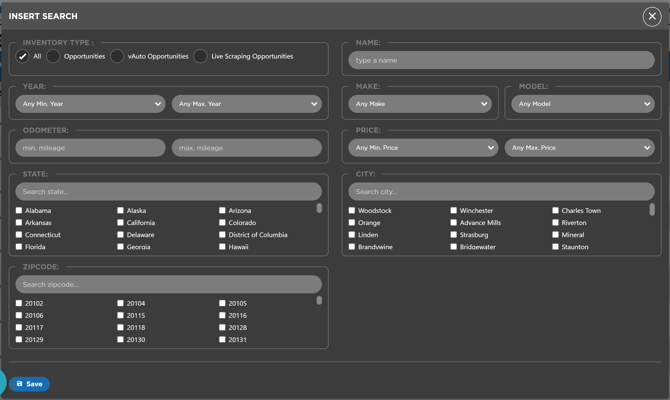Click the Search state field
Image resolution: width=670 pixels, height=400 pixels.
[168, 191]
